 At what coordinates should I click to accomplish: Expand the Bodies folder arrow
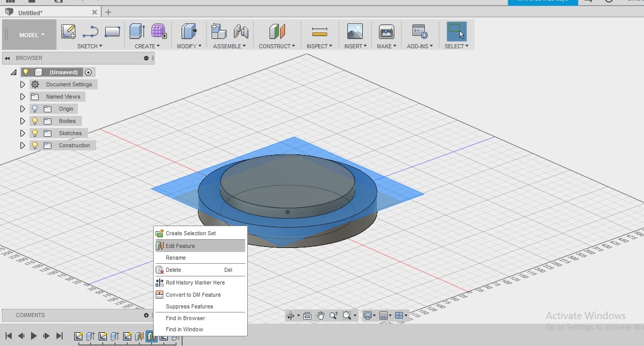22,121
